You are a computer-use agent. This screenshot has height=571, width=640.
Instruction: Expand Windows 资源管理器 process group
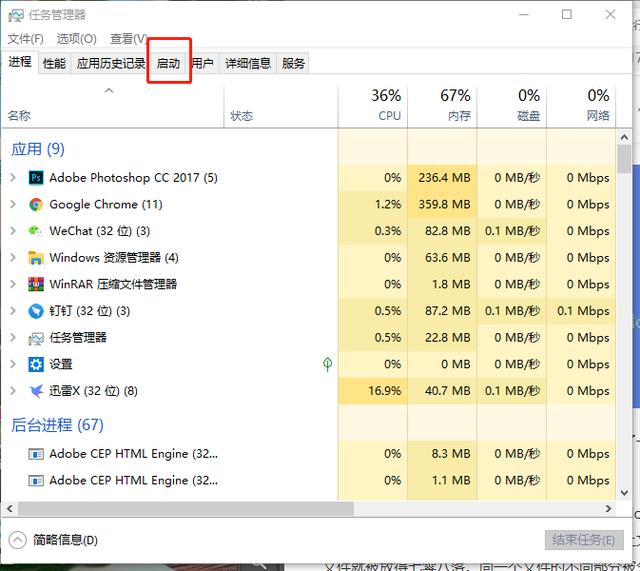(x=13, y=257)
